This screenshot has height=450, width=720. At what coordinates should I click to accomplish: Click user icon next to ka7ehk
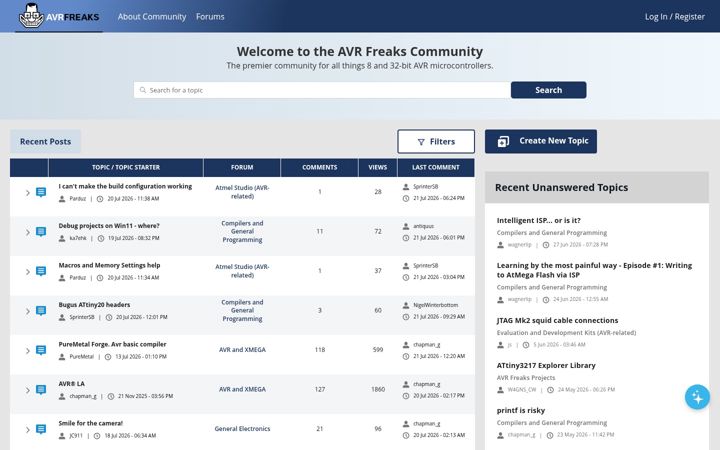tap(62, 238)
